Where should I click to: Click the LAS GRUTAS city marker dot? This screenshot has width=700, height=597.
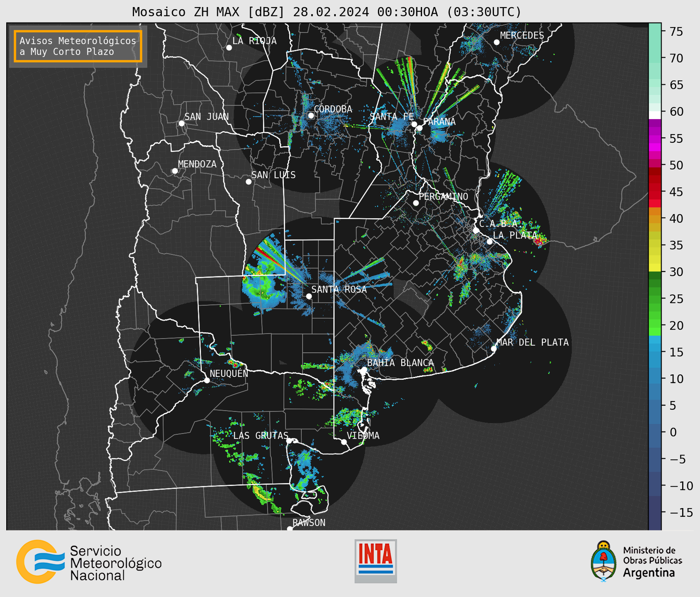(x=289, y=441)
